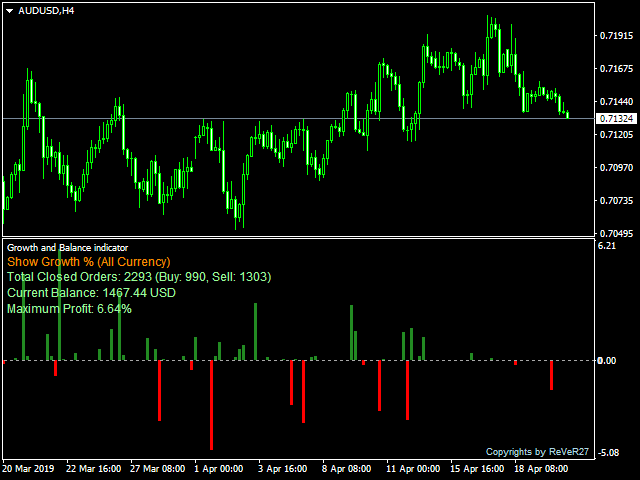Click the Current Balance 1467.44 USD text
Image resolution: width=640 pixels, height=480 pixels.
click(x=91, y=293)
